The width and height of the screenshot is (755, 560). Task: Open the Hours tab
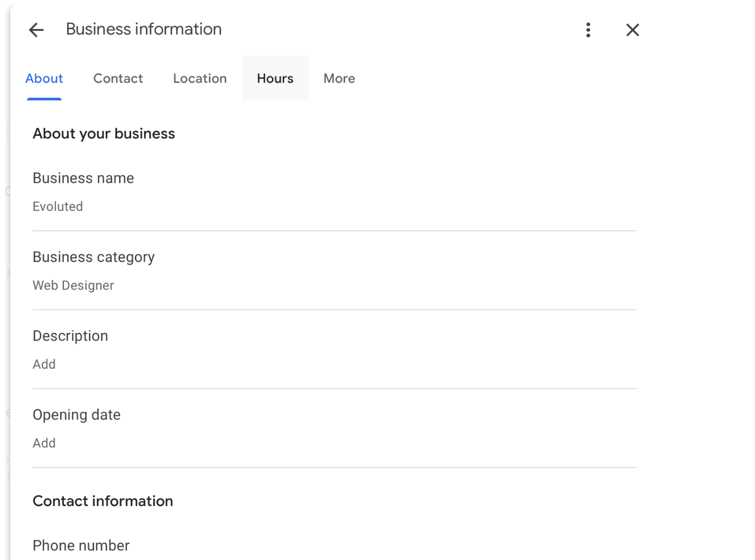pyautogui.click(x=275, y=78)
